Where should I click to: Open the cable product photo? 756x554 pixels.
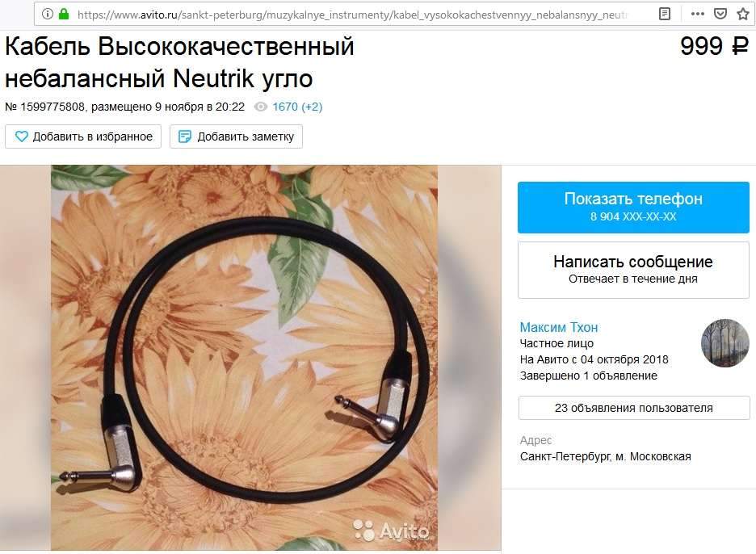[245, 358]
